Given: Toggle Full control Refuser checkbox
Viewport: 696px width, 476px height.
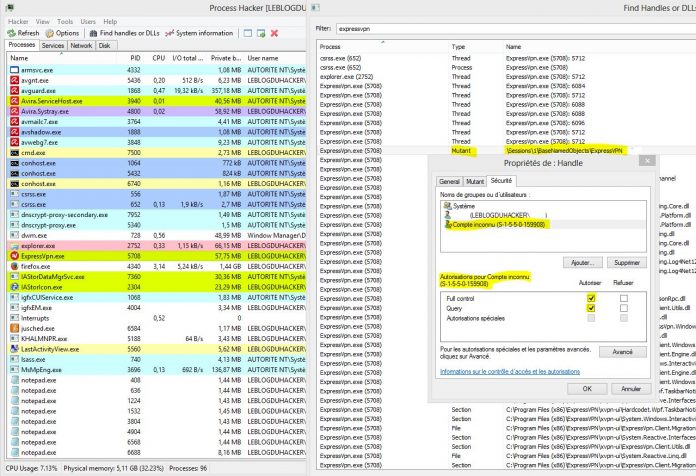Looking at the screenshot, I should pos(624,298).
